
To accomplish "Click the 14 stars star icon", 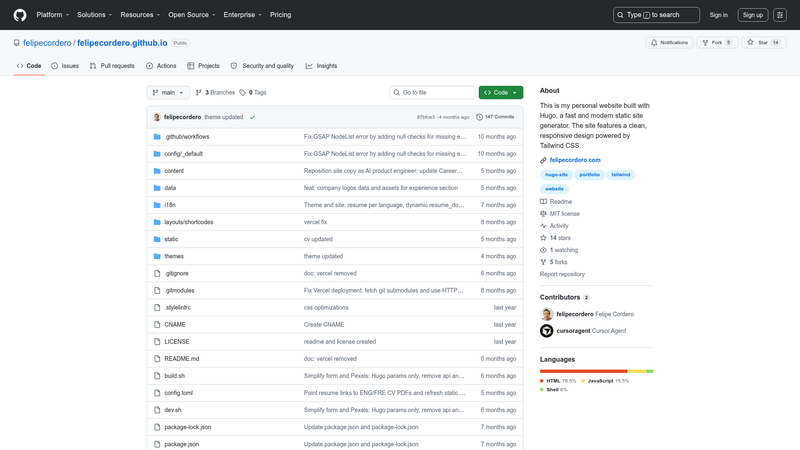I will 543,238.
